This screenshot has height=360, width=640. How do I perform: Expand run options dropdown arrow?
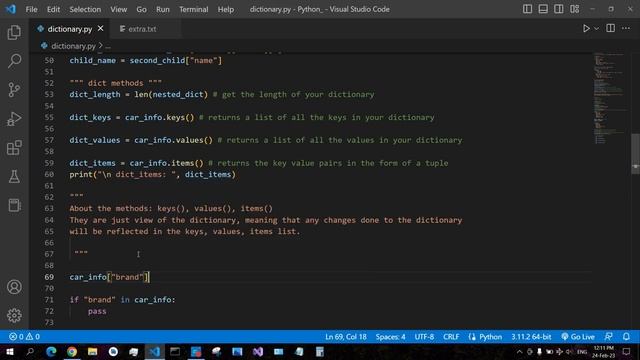[x=596, y=29]
